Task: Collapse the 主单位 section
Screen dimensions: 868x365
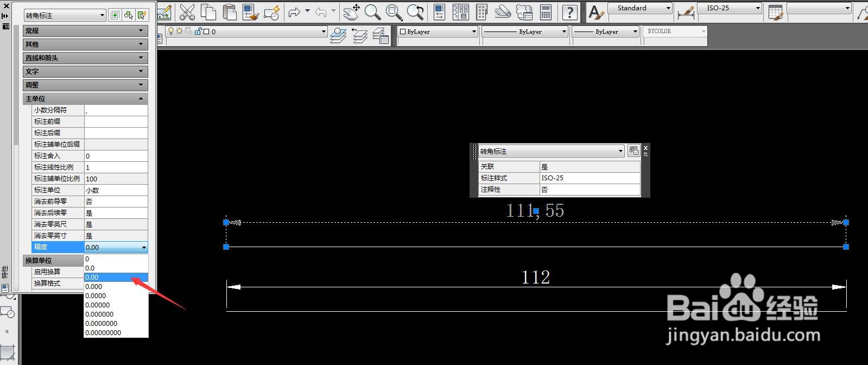Action: 85,98
